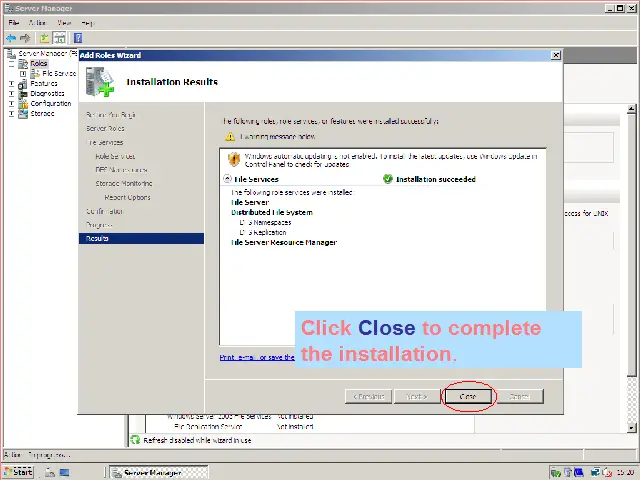Select the Storage node icon in tree

point(23,114)
